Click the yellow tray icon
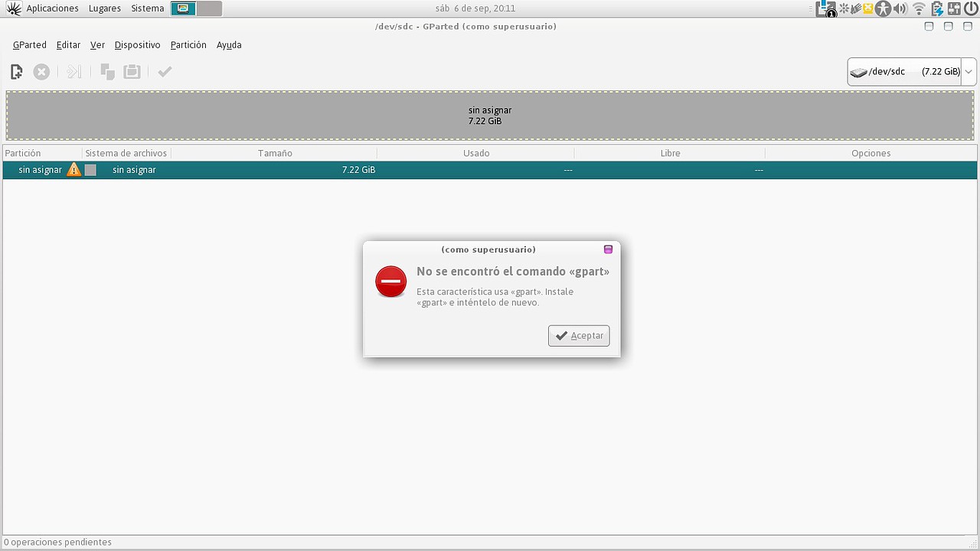The image size is (980, 551). point(868,8)
